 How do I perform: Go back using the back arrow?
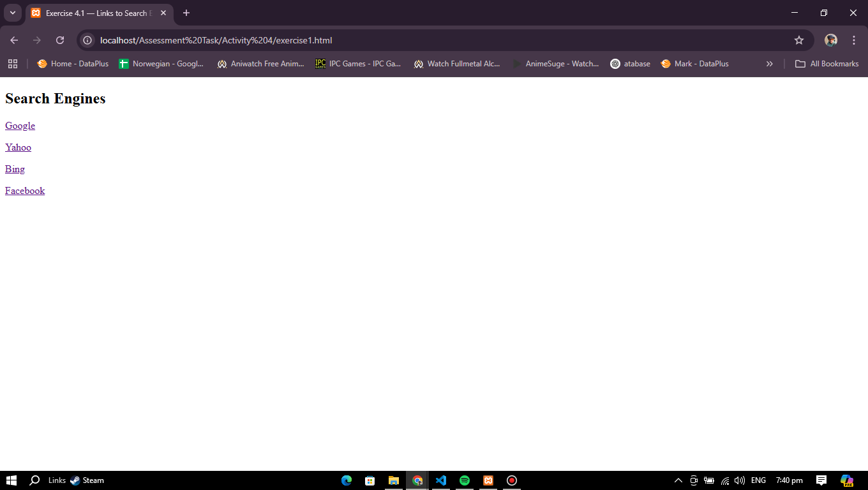(x=14, y=40)
